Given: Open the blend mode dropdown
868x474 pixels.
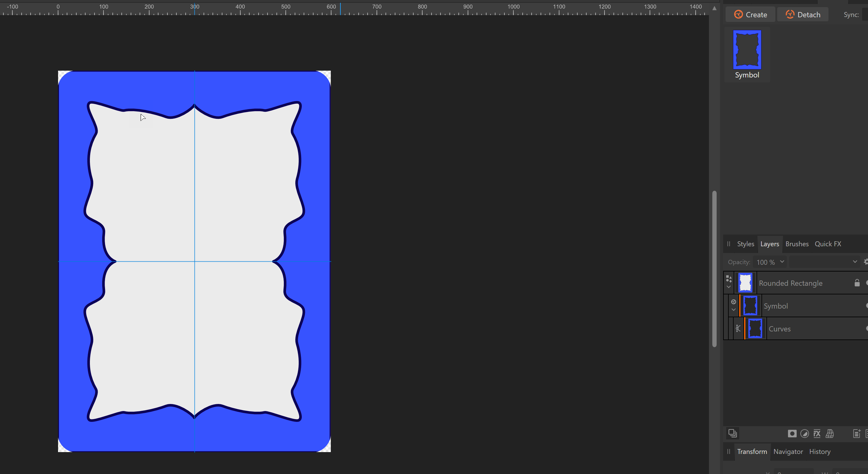Looking at the screenshot, I should [x=824, y=262].
